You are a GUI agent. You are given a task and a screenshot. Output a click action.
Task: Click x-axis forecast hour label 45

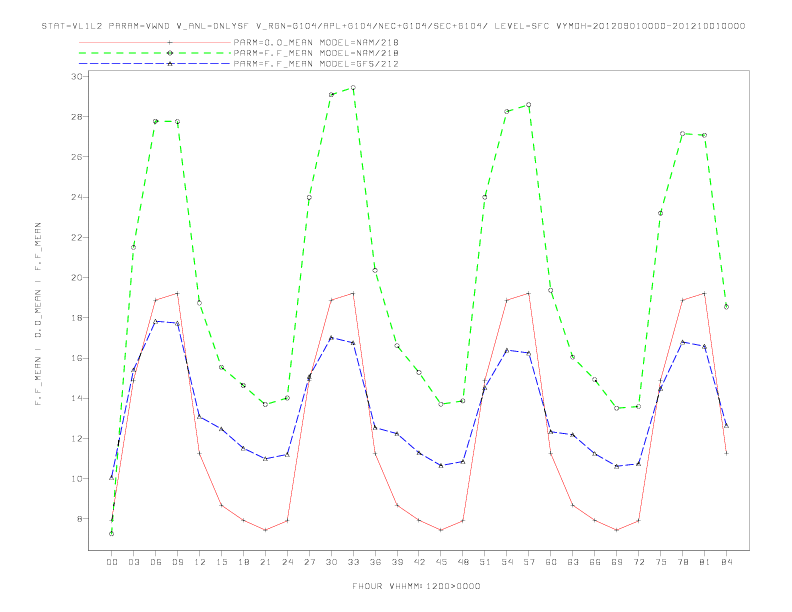(441, 562)
